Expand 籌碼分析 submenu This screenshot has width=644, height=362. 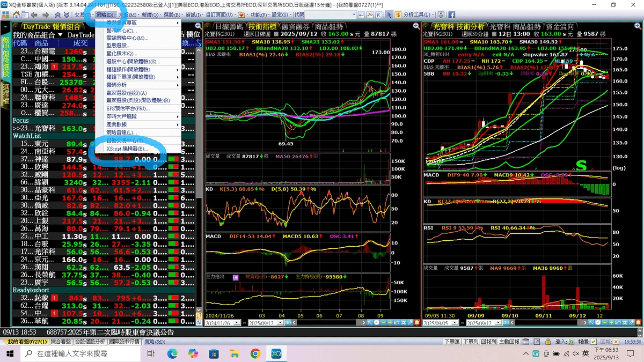point(138,85)
